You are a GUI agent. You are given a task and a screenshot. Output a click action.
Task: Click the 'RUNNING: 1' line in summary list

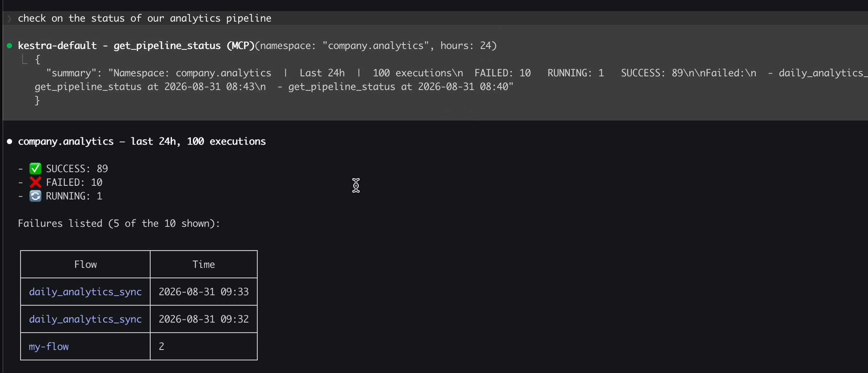74,196
